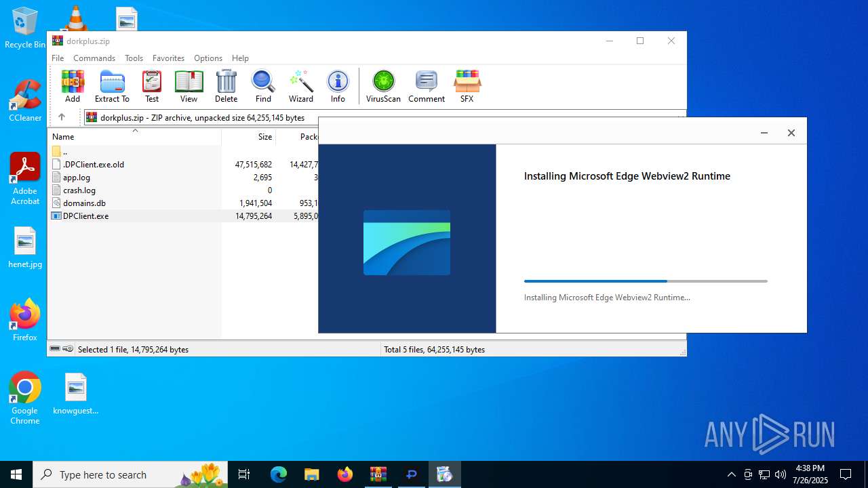Open CCleaner desktop shortcut
This screenshot has width=868, height=488.
(x=25, y=101)
